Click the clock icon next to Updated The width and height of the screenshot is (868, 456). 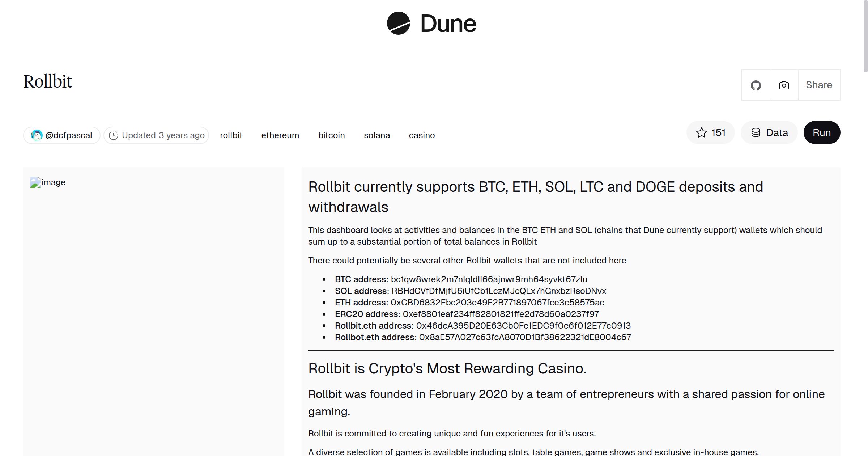114,135
